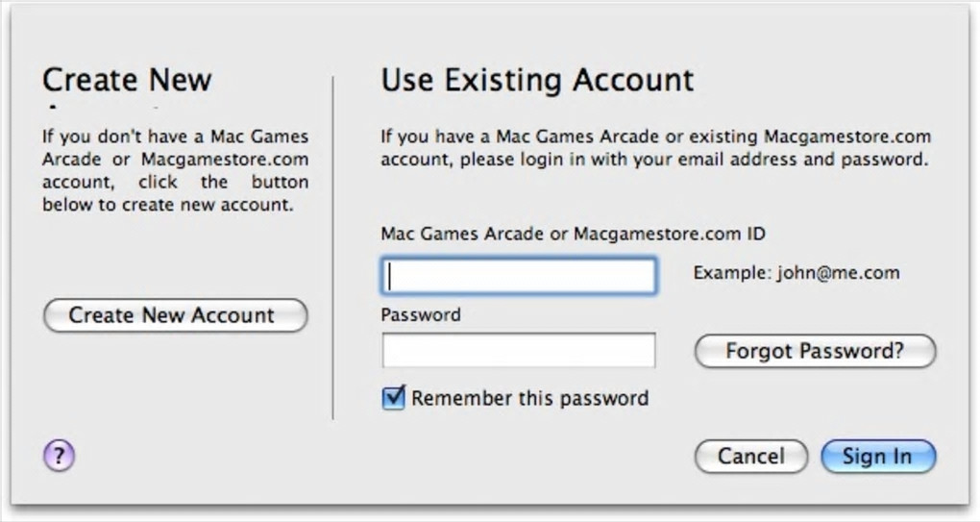The width and height of the screenshot is (980, 522).
Task: Click the 'Password' field label
Action: (x=421, y=314)
